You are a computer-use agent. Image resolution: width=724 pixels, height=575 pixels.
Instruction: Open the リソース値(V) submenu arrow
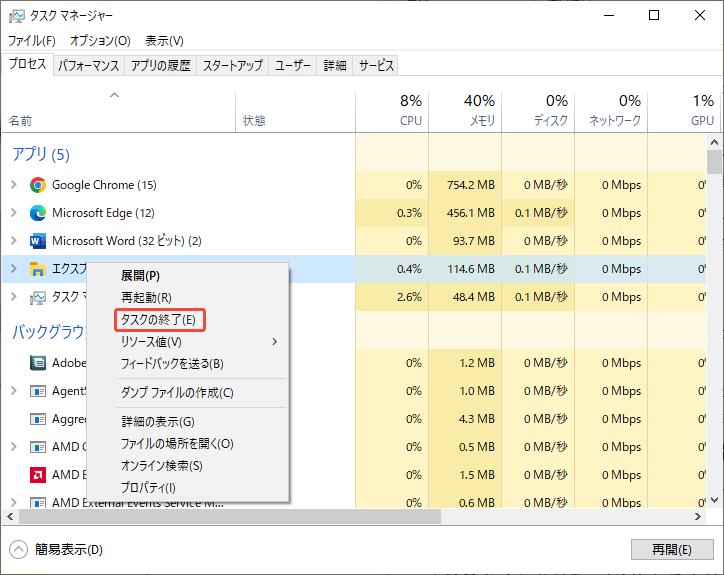[x=275, y=342]
